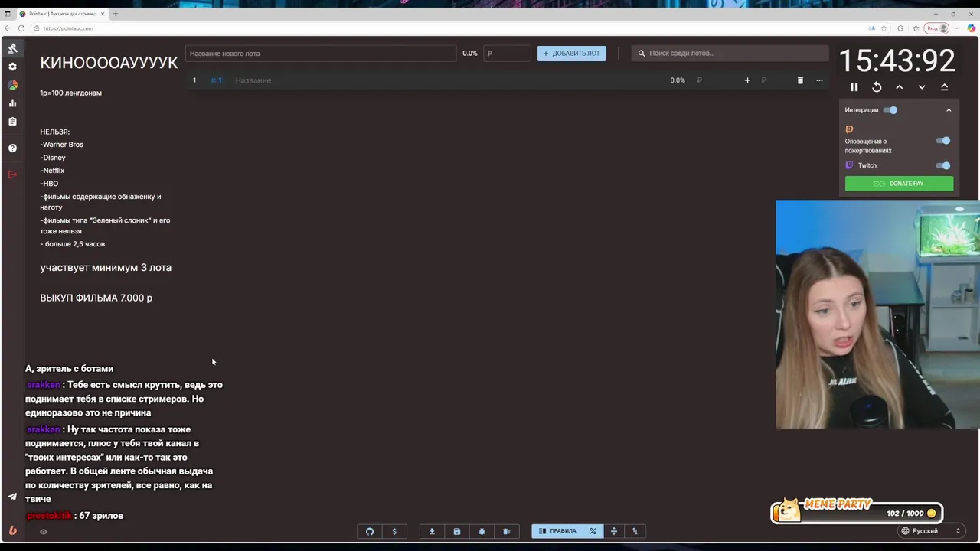980x551 pixels.
Task: Click the КИНООООАУУУУК auction title
Action: [109, 63]
